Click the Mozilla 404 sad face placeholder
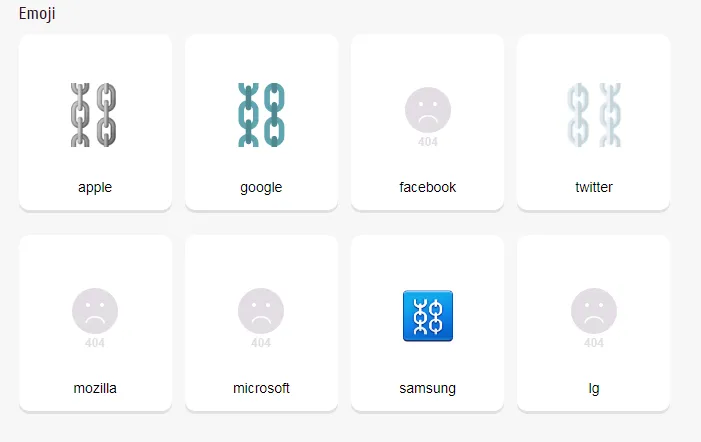This screenshot has width=701, height=442. point(95,318)
